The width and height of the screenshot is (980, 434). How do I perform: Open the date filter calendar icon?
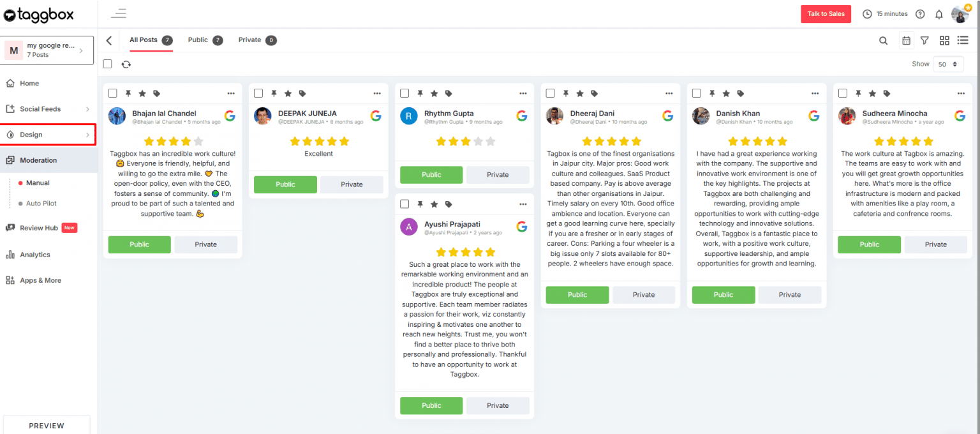pyautogui.click(x=906, y=40)
